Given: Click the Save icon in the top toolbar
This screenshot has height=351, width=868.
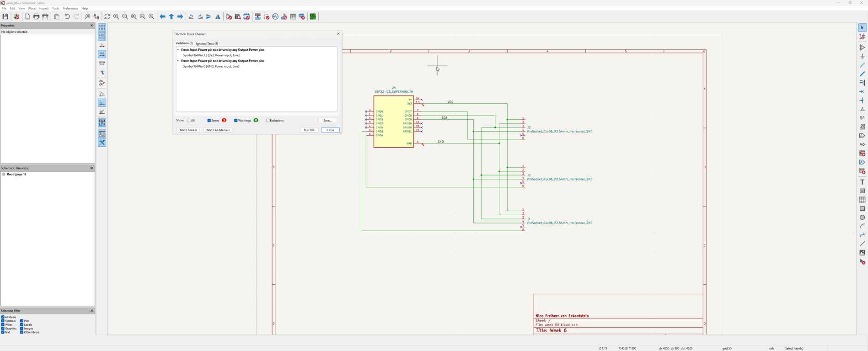Looking at the screenshot, I should (5, 16).
